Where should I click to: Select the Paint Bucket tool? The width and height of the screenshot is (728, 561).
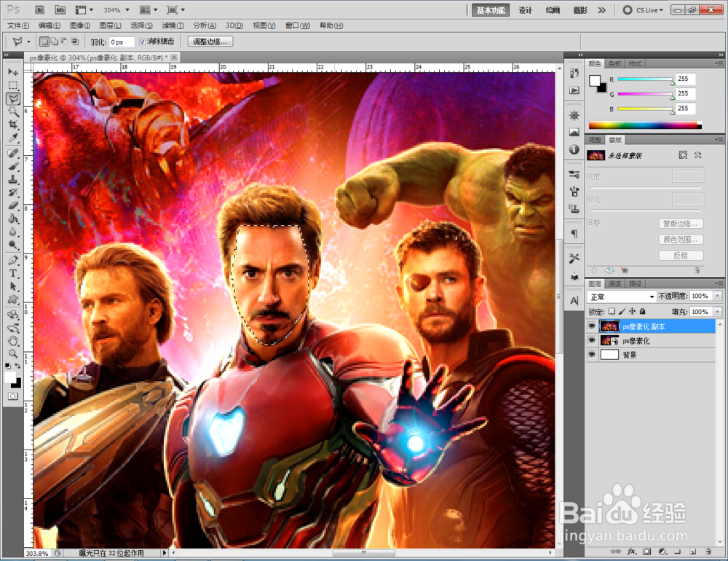13,219
